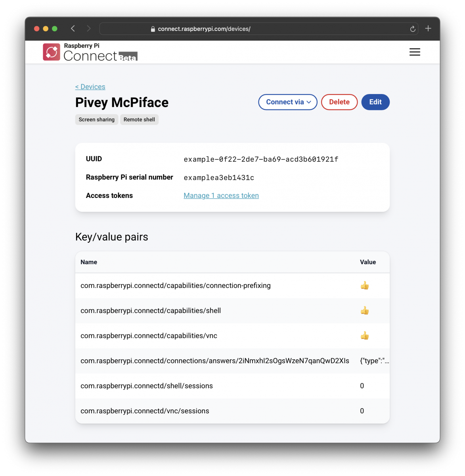Click the Value column header
Viewport: 465px width, 476px height.
(368, 262)
